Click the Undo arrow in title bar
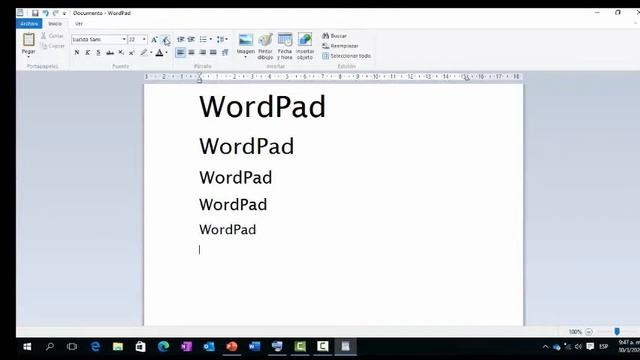Viewport: 640px width, 360px height. click(45, 13)
